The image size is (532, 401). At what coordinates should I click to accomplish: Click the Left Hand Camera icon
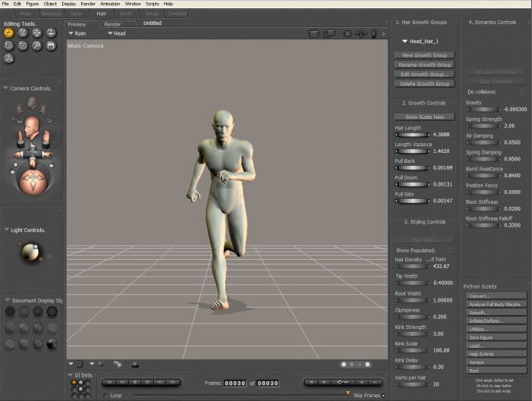(x=21, y=109)
